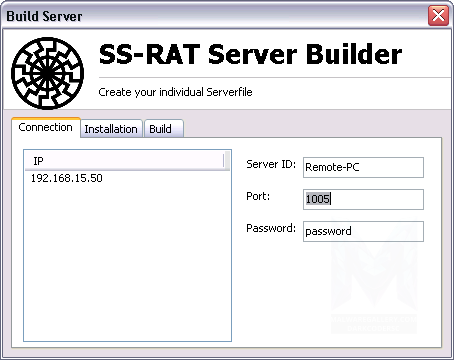Click the Password text field
The height and width of the screenshot is (360, 454).
point(363,231)
